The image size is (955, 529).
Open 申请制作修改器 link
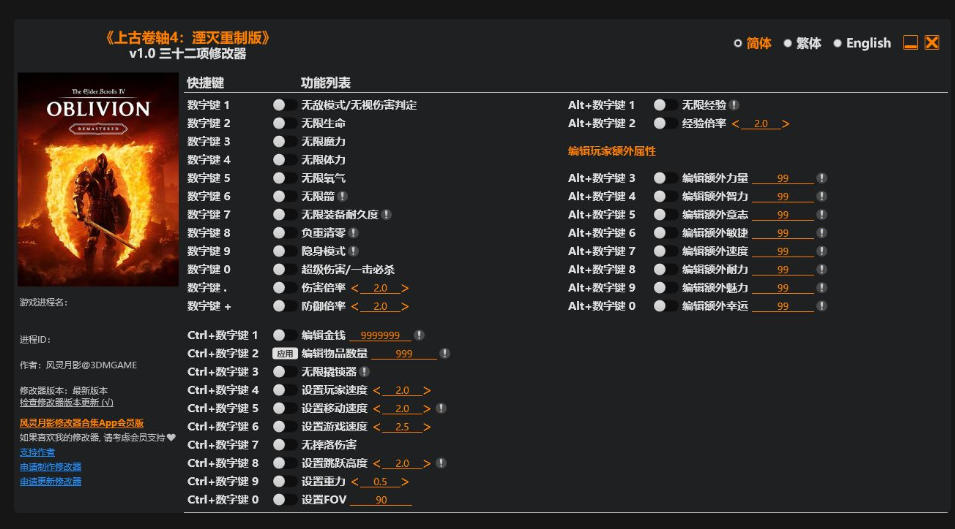51,467
